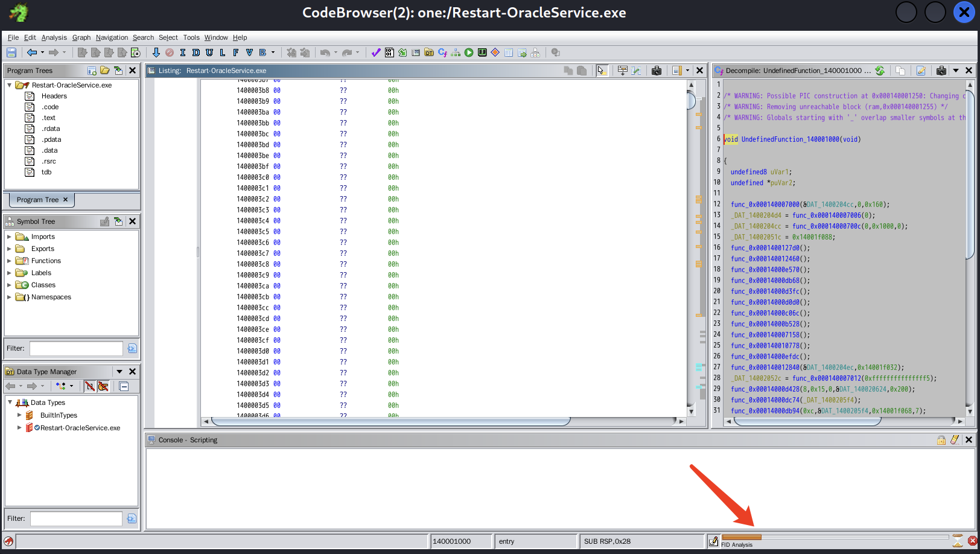The height and width of the screenshot is (554, 980).
Task: Re-decompile using the green refresh icon
Action: click(x=880, y=71)
